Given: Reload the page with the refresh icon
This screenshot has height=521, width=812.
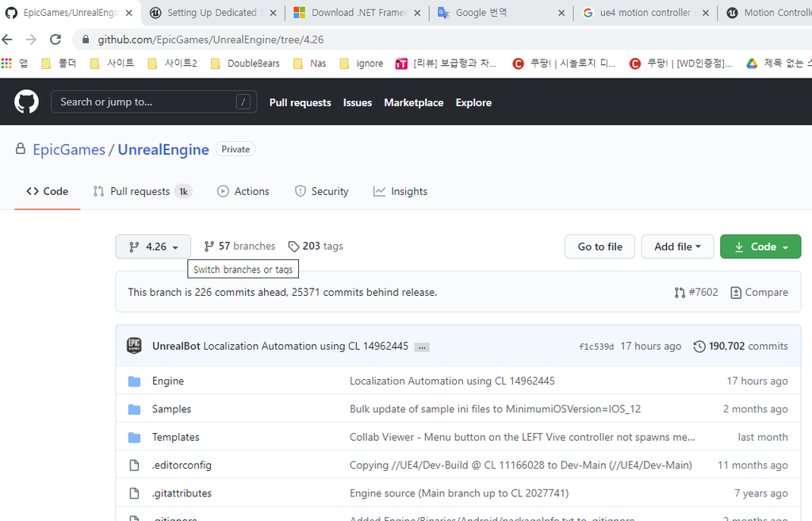Looking at the screenshot, I should (x=56, y=40).
